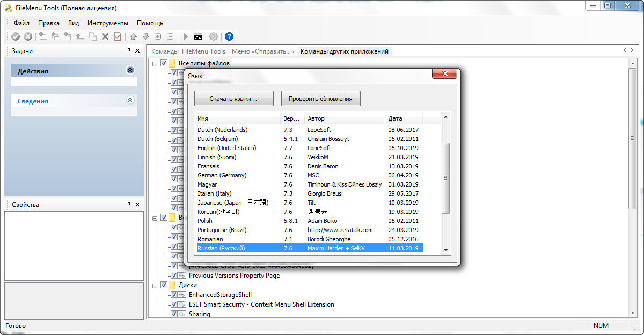Viewport: 644px width, 335px height.
Task: Open the Помощь menu
Action: [150, 23]
